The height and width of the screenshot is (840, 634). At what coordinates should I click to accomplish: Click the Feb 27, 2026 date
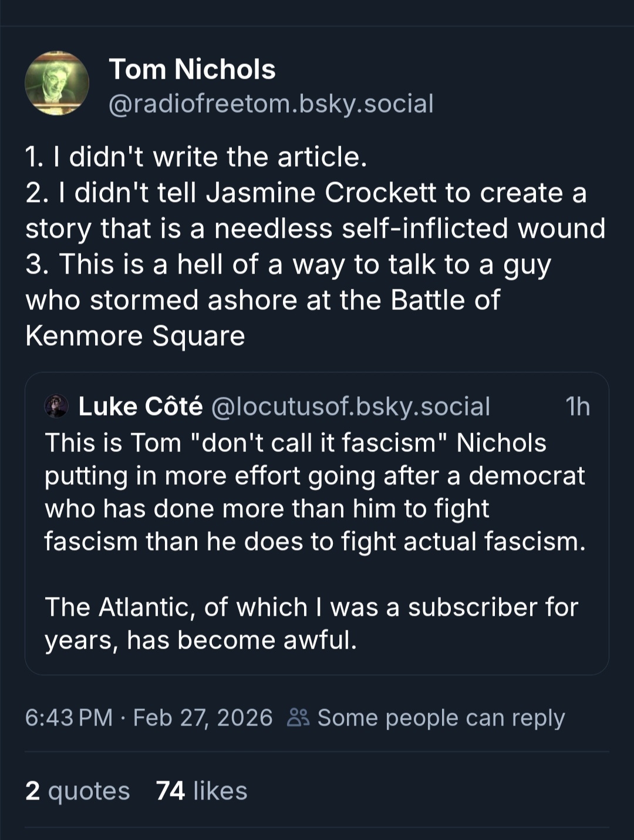coord(203,717)
